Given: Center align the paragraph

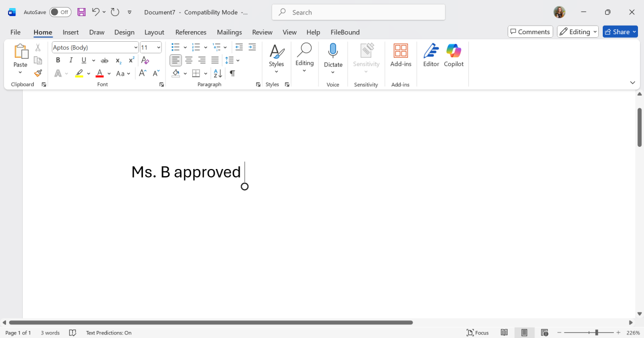Looking at the screenshot, I should pos(189,60).
